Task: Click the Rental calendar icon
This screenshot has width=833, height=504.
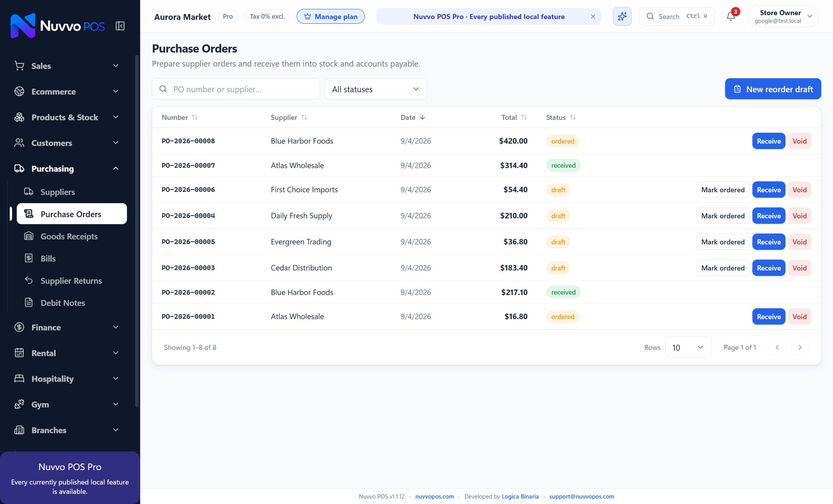Action: (19, 353)
